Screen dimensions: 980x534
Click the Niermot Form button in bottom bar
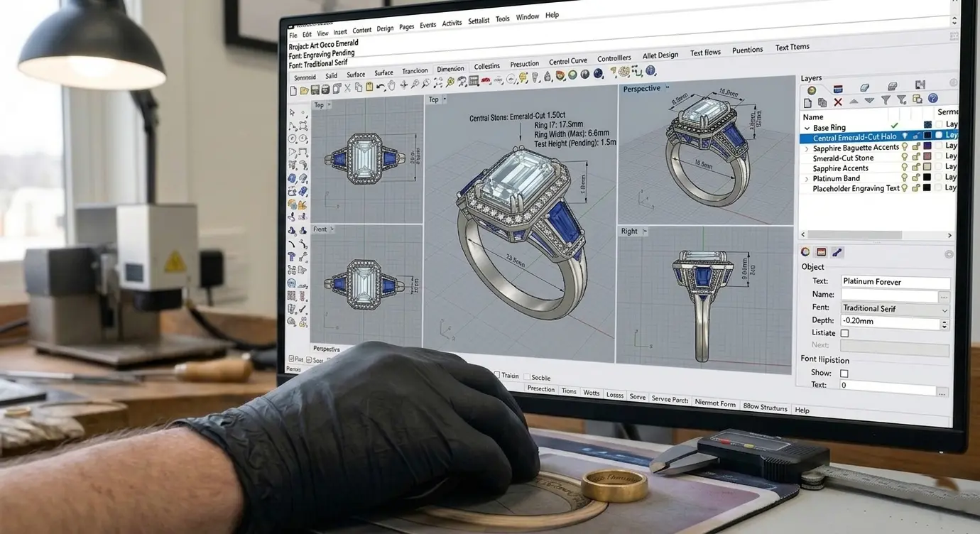(715, 403)
